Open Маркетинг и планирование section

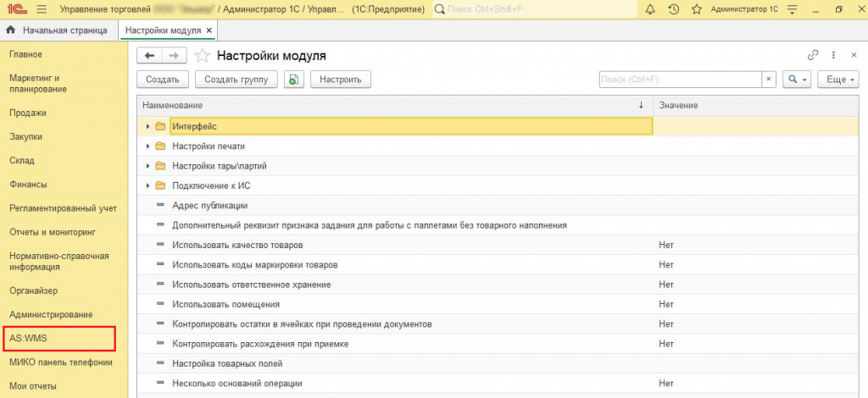(38, 84)
